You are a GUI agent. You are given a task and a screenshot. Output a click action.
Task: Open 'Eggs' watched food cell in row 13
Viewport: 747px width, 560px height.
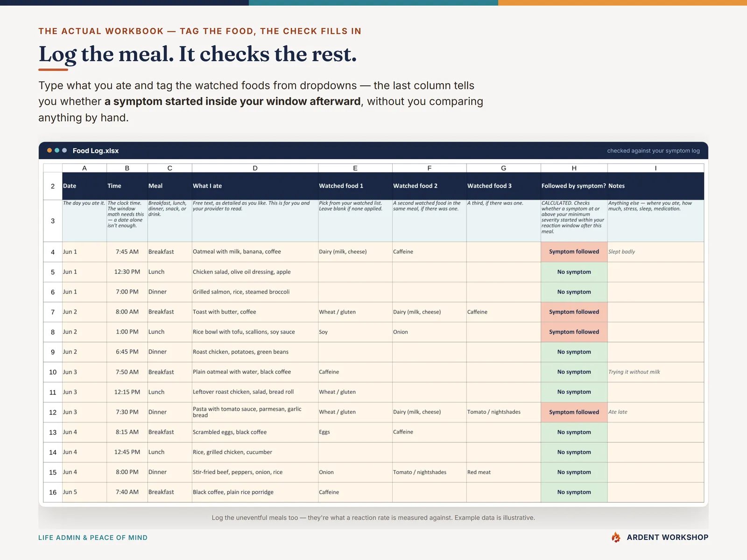pos(355,433)
